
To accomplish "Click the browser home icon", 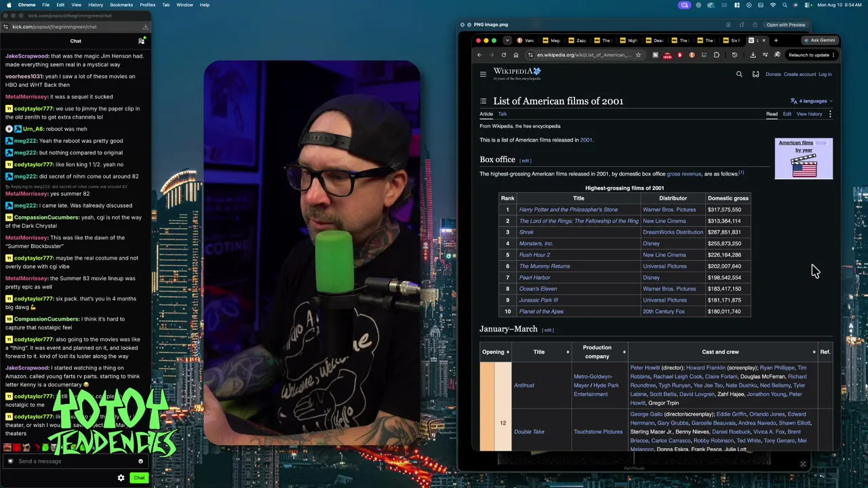I will 515,55.
